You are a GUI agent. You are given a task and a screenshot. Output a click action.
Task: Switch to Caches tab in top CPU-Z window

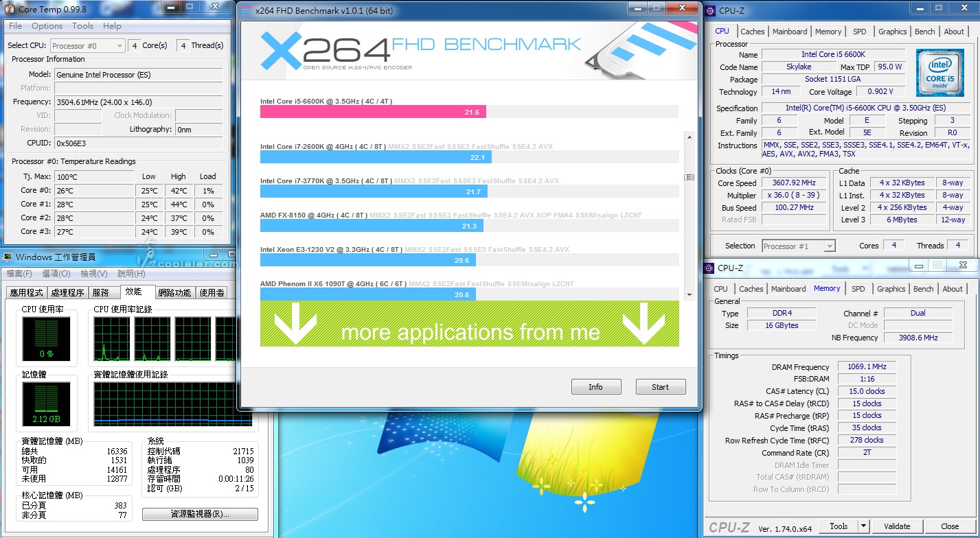pyautogui.click(x=752, y=32)
